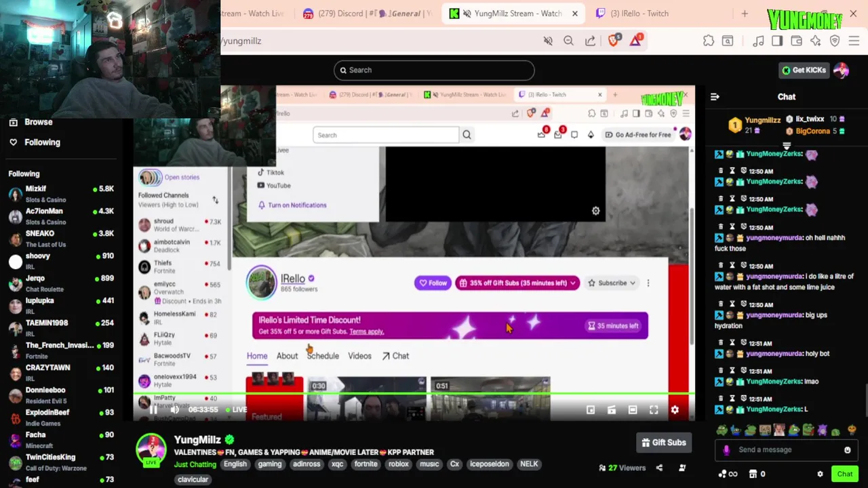Image resolution: width=868 pixels, height=488 pixels.
Task: Open SNEAKO channel in Following list
Action: pos(61,239)
